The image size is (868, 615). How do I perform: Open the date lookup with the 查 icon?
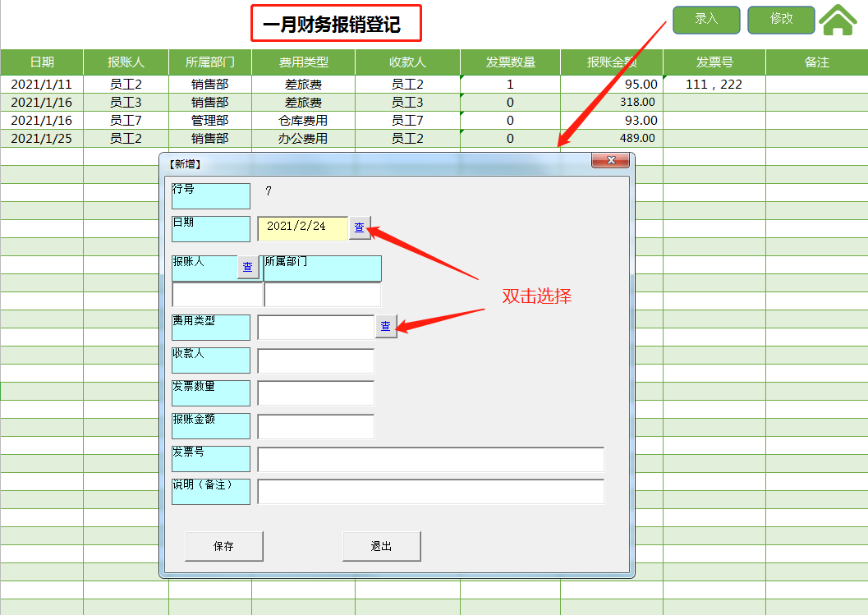click(359, 228)
